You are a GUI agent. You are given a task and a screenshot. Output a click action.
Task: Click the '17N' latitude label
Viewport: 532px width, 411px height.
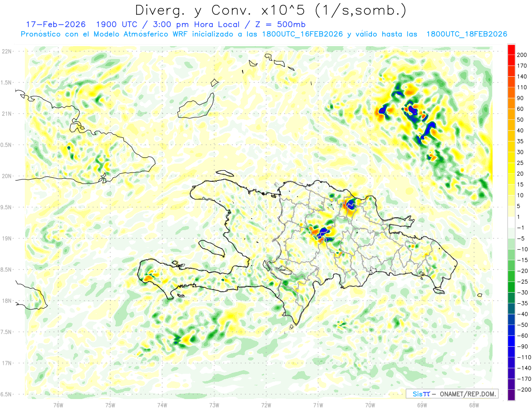pyautogui.click(x=6, y=363)
